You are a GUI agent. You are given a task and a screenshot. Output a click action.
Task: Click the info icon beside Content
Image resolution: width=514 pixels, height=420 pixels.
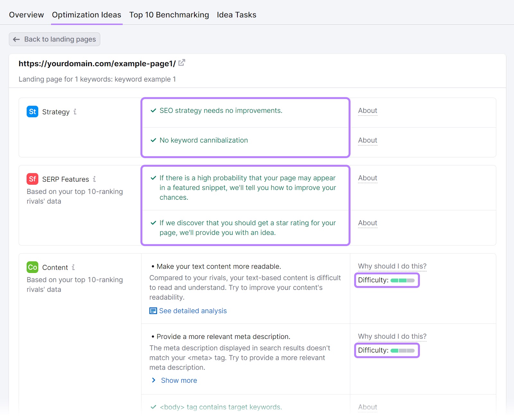click(x=73, y=267)
